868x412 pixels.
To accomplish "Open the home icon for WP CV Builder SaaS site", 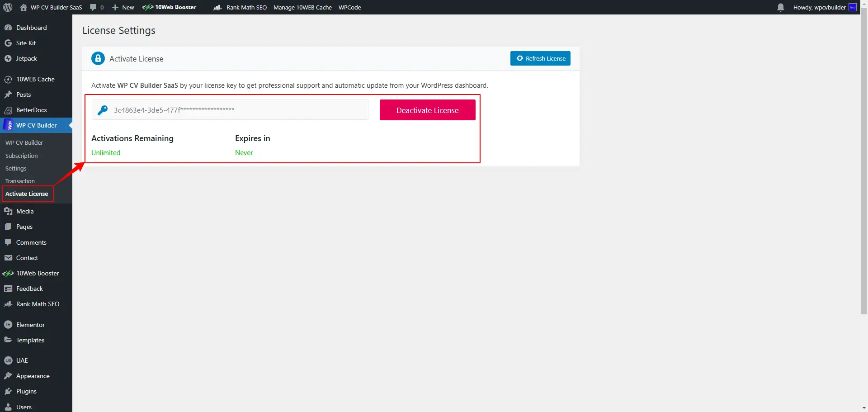I will [x=24, y=7].
